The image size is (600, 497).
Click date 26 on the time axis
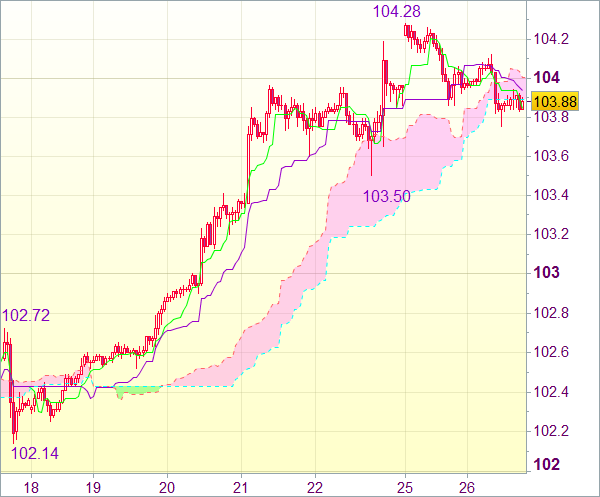467,488
